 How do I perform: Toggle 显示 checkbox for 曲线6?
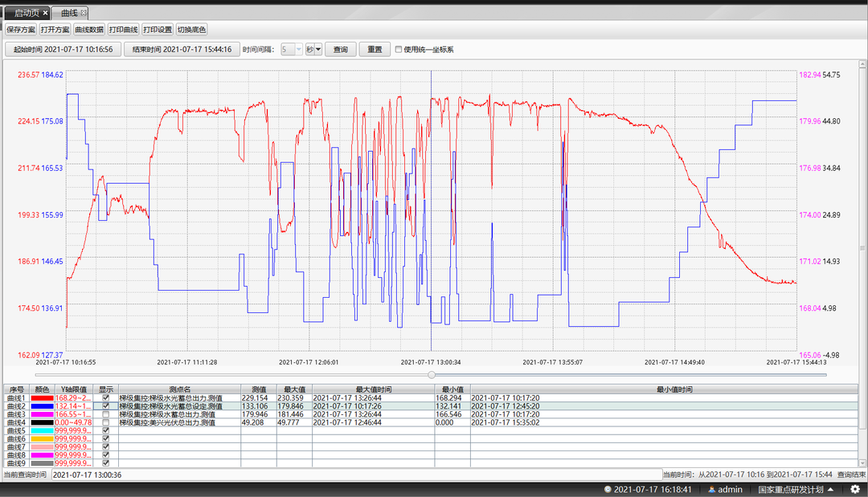point(106,438)
